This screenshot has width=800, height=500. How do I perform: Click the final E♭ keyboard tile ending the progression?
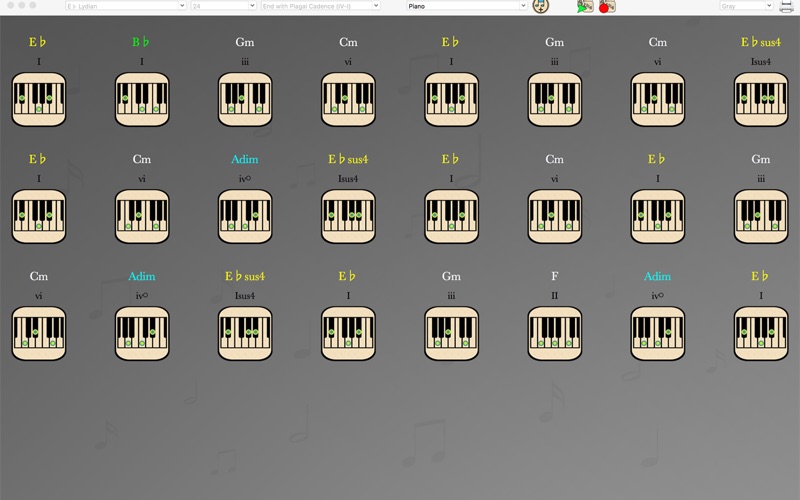(x=761, y=333)
